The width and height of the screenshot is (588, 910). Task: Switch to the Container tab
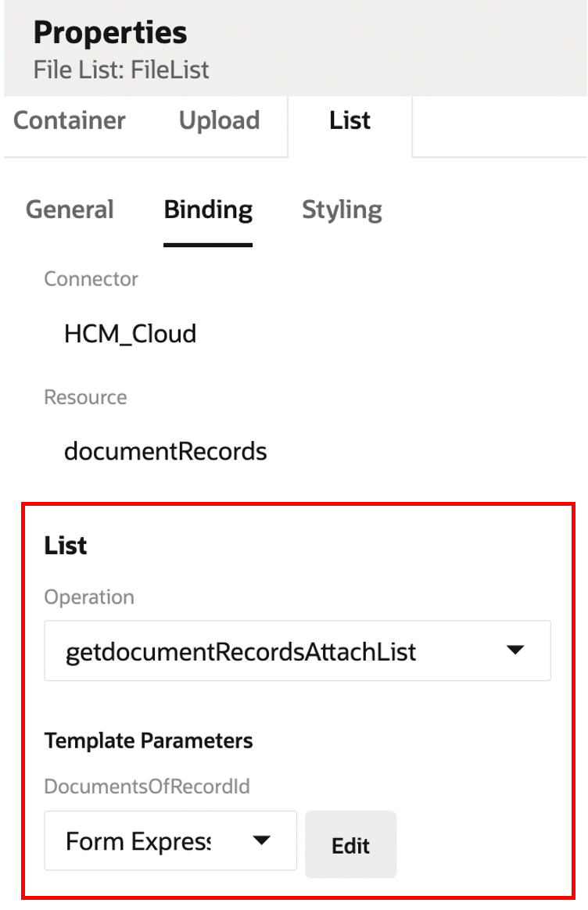(69, 120)
